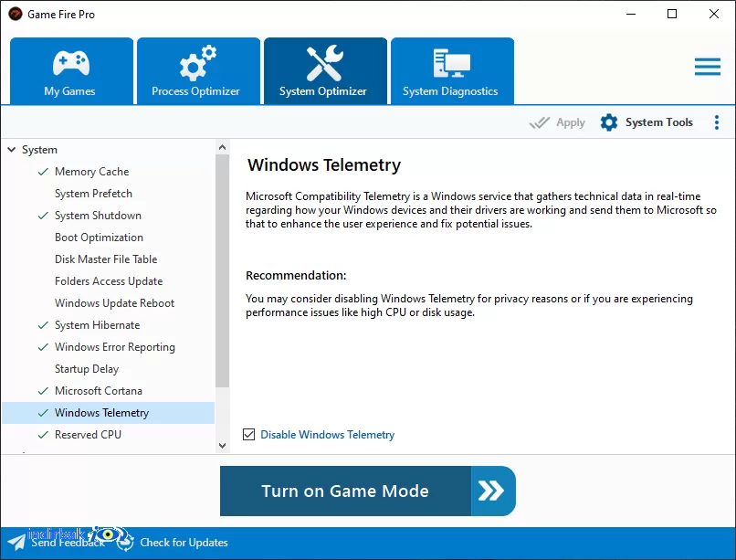Select System Hibernate item

pos(97,325)
